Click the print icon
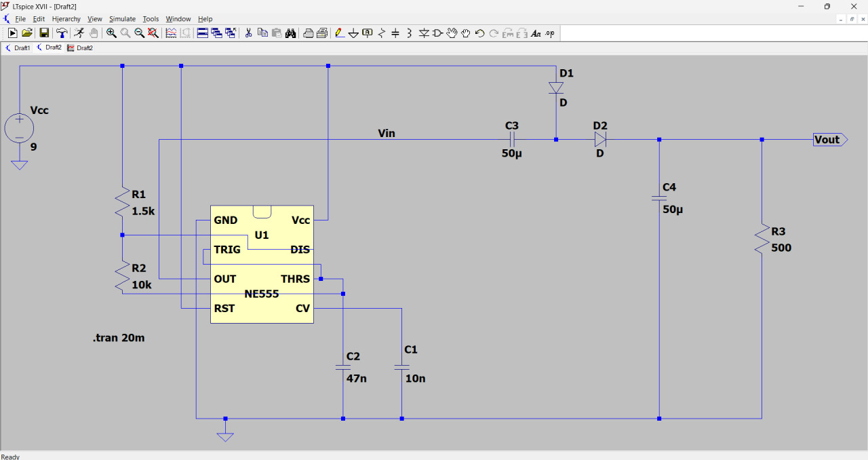The height and width of the screenshot is (460, 868). (308, 33)
